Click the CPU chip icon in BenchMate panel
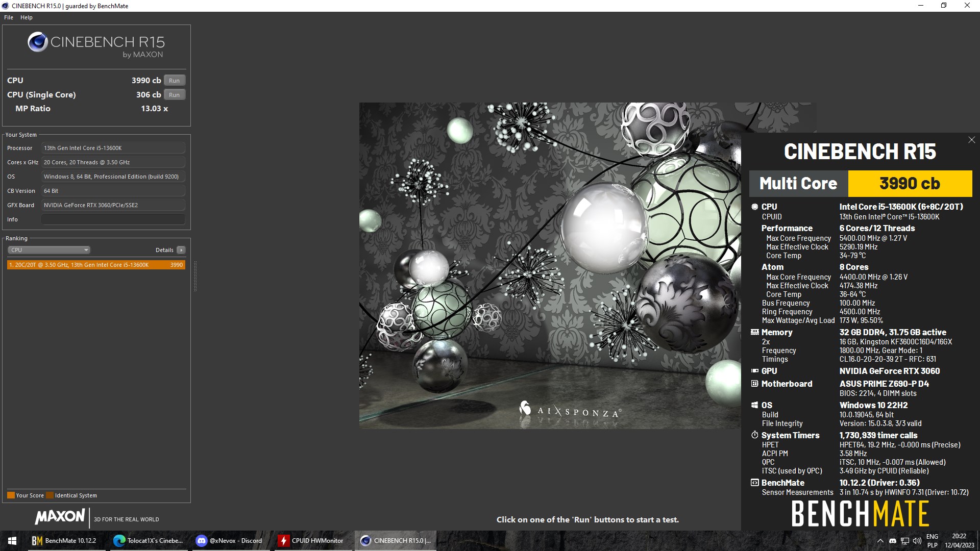Viewport: 980px width, 551px height. coord(754,207)
